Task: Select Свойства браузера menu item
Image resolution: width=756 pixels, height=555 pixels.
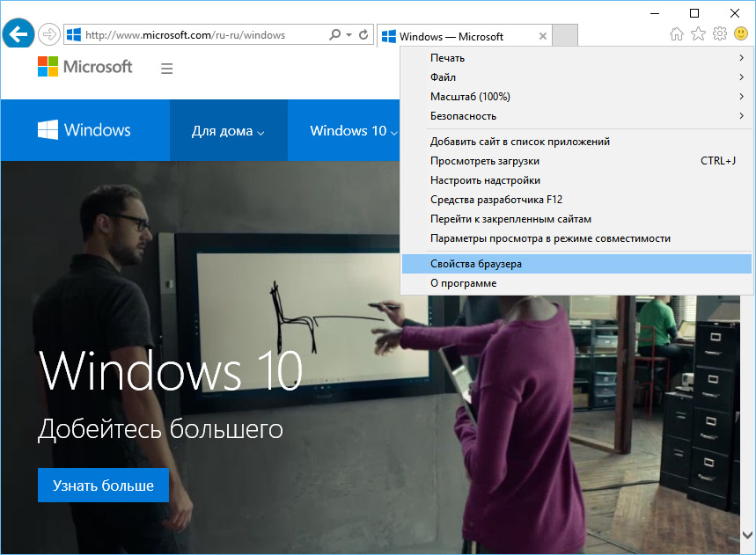Action: click(x=576, y=264)
